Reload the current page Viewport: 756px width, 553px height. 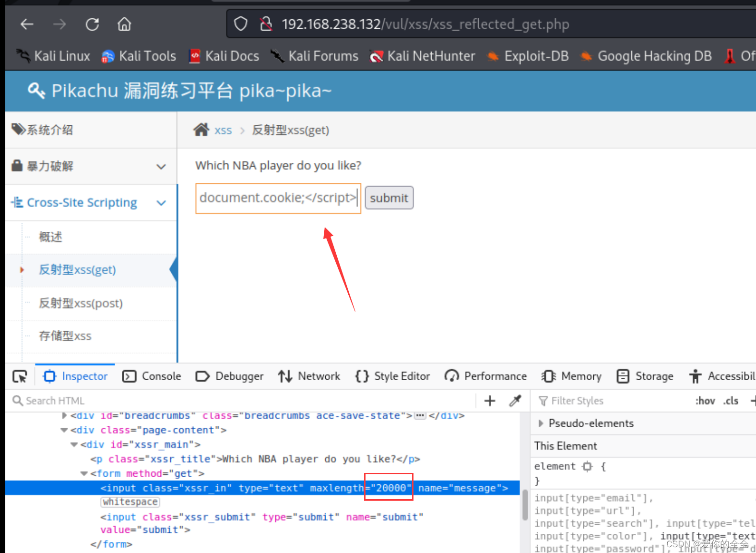click(92, 24)
